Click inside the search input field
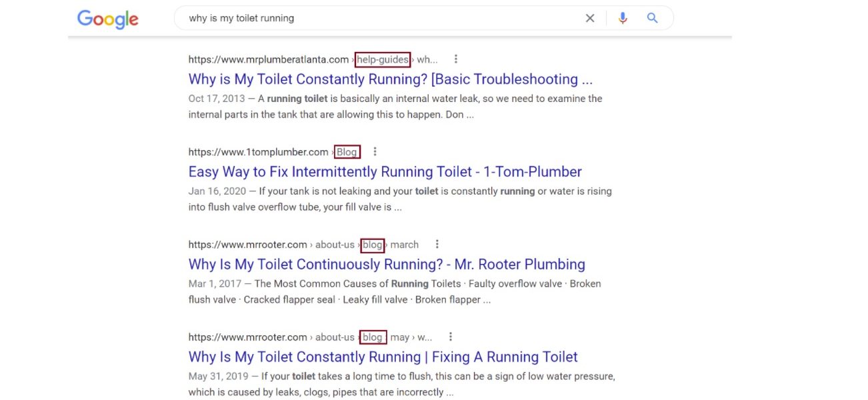868x400 pixels. [x=380, y=18]
